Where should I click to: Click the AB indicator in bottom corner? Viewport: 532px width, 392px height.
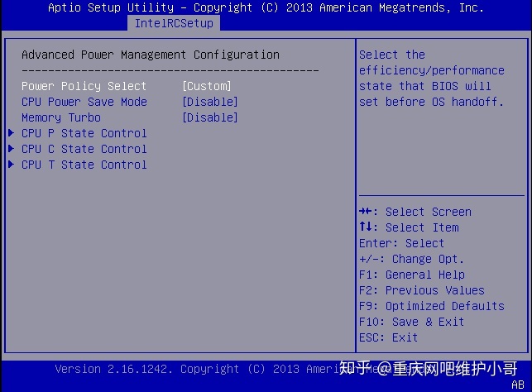pyautogui.click(x=518, y=385)
